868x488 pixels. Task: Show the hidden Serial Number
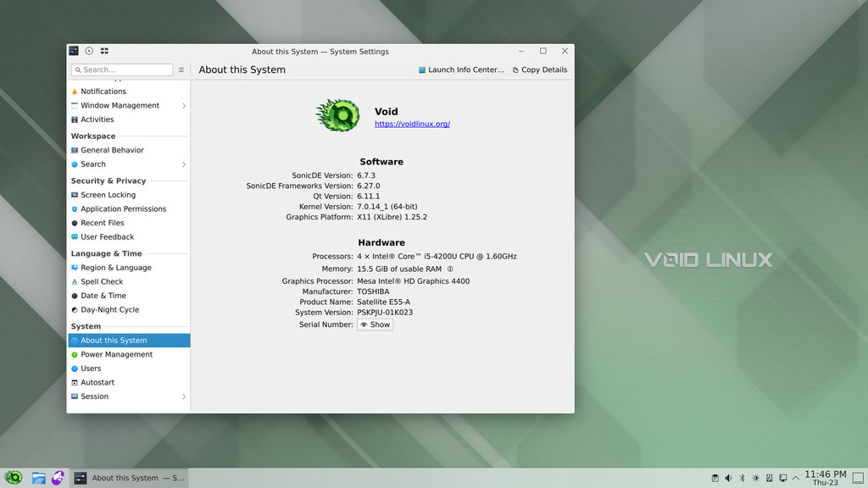[x=375, y=324]
